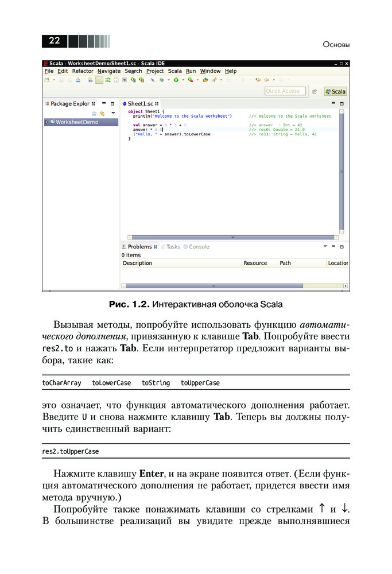Click the Debug bug icon
The height and width of the screenshot is (574, 392).
pyautogui.click(x=161, y=80)
